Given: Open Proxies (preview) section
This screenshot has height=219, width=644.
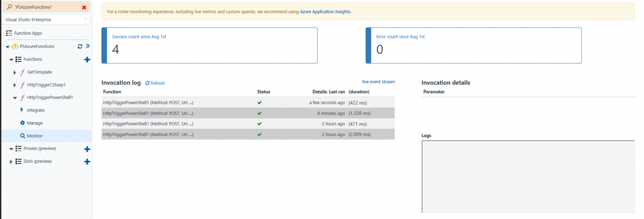Looking at the screenshot, I should (x=39, y=148).
